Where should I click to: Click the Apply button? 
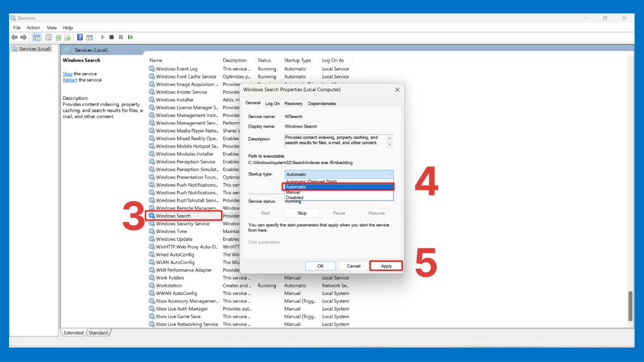point(386,266)
